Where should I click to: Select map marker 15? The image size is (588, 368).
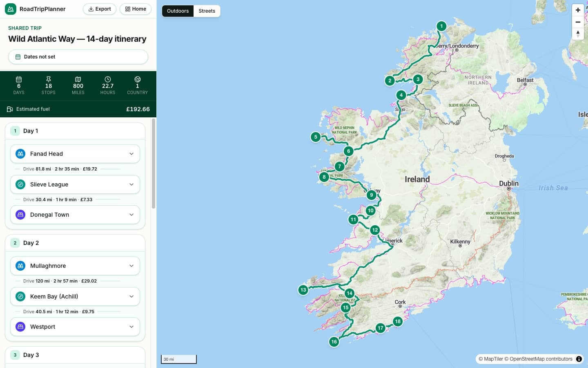tap(346, 307)
